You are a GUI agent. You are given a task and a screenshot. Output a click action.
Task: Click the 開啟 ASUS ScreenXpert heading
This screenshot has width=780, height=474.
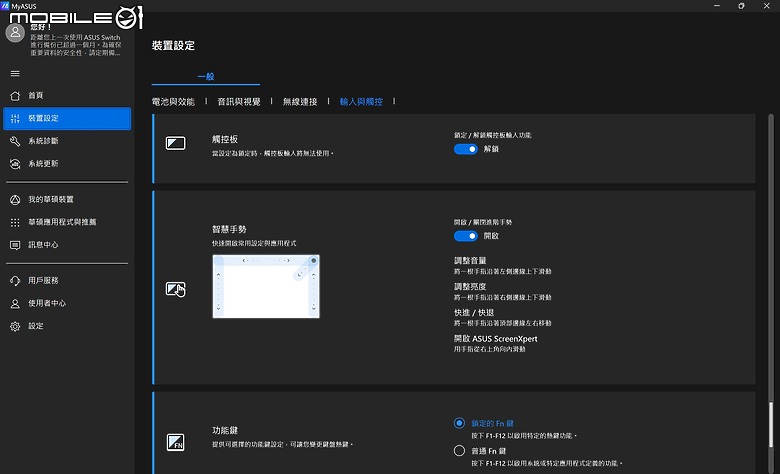(495, 339)
